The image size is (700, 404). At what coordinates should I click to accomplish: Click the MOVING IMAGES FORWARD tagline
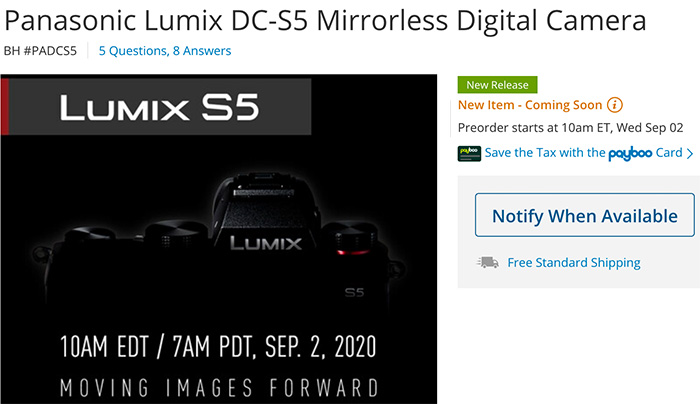[218, 387]
